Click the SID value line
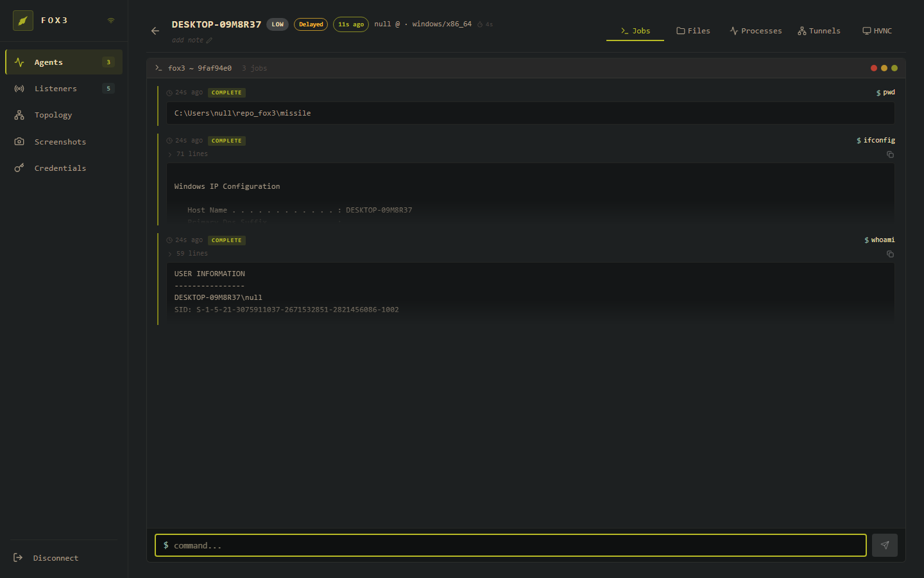This screenshot has height=578, width=924. point(287,310)
